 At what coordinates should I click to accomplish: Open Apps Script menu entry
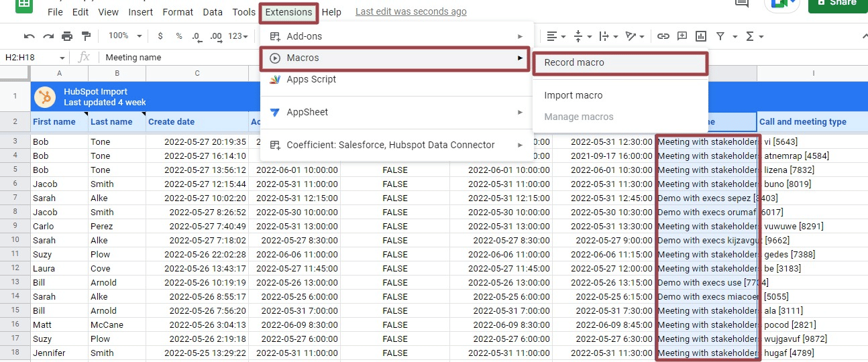point(311,79)
